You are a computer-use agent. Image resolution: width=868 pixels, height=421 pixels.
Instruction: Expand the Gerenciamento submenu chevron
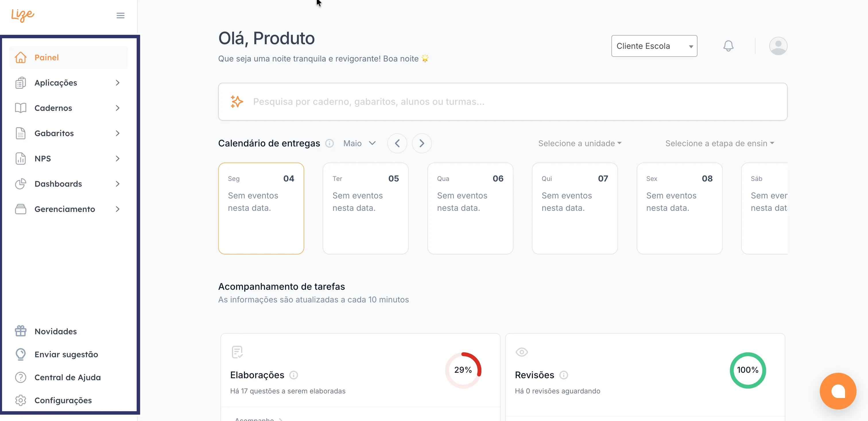(x=117, y=209)
